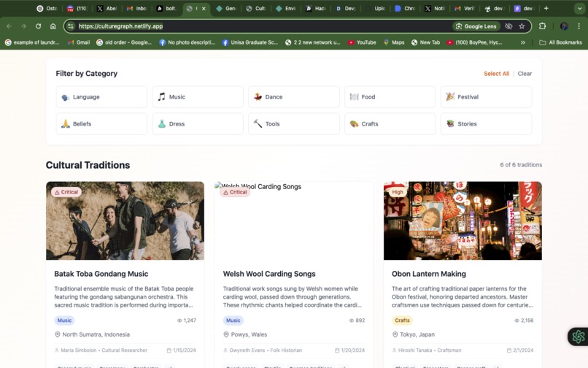Open the Chrome three-dot menu
The height and width of the screenshot is (368, 588).
[579, 26]
